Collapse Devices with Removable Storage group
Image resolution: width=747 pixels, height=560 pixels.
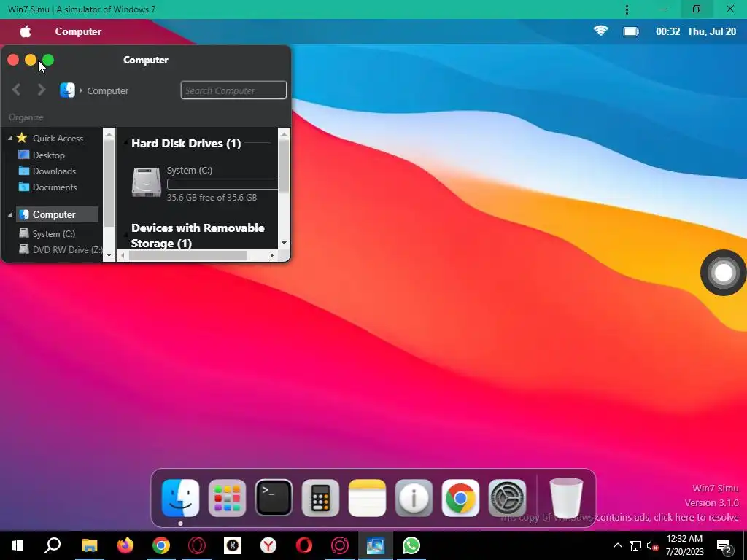click(125, 235)
